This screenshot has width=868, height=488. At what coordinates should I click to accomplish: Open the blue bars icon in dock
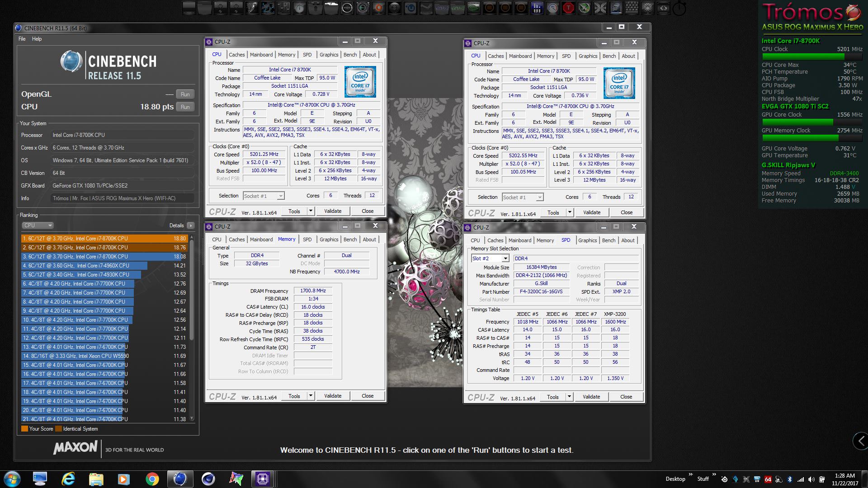536,8
